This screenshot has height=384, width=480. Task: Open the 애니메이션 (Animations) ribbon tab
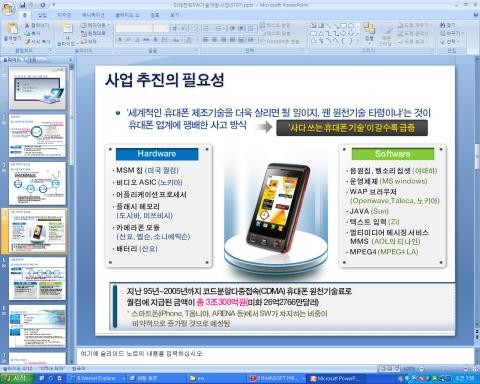coord(93,15)
